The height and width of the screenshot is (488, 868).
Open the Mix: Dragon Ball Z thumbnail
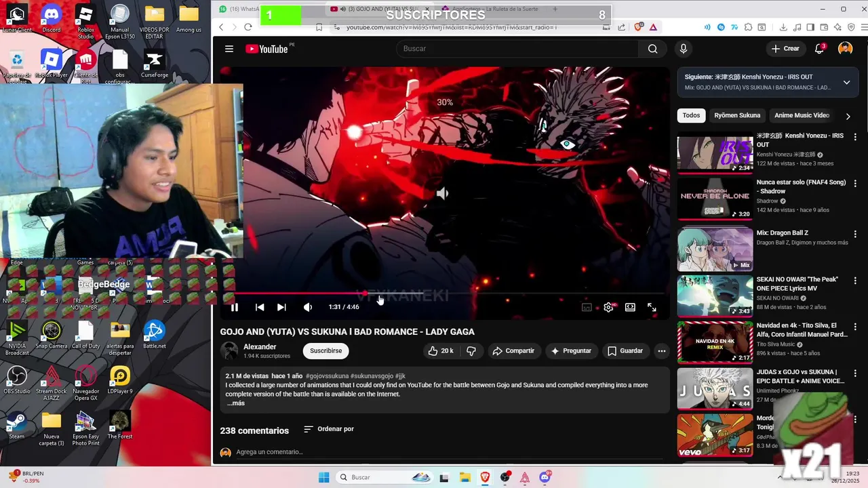[x=715, y=249]
